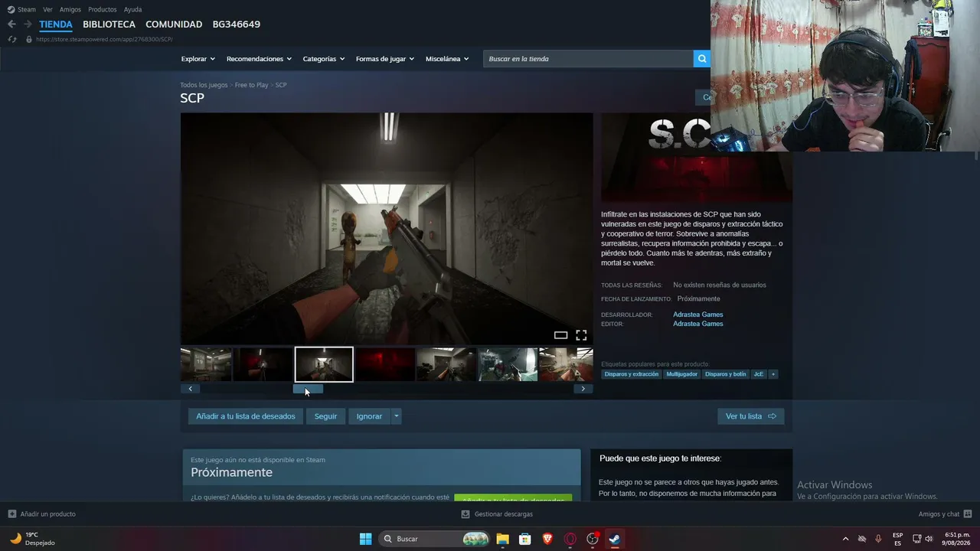Viewport: 980px width, 551px height.
Task: Expand the Recomendaciones dropdown
Action: point(259,59)
